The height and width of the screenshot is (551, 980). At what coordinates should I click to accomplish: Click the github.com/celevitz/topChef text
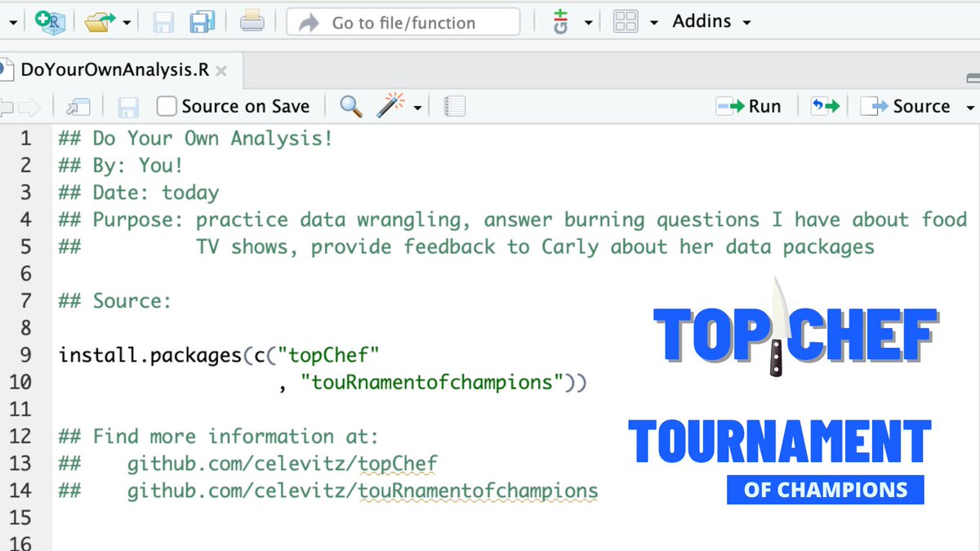point(283,464)
